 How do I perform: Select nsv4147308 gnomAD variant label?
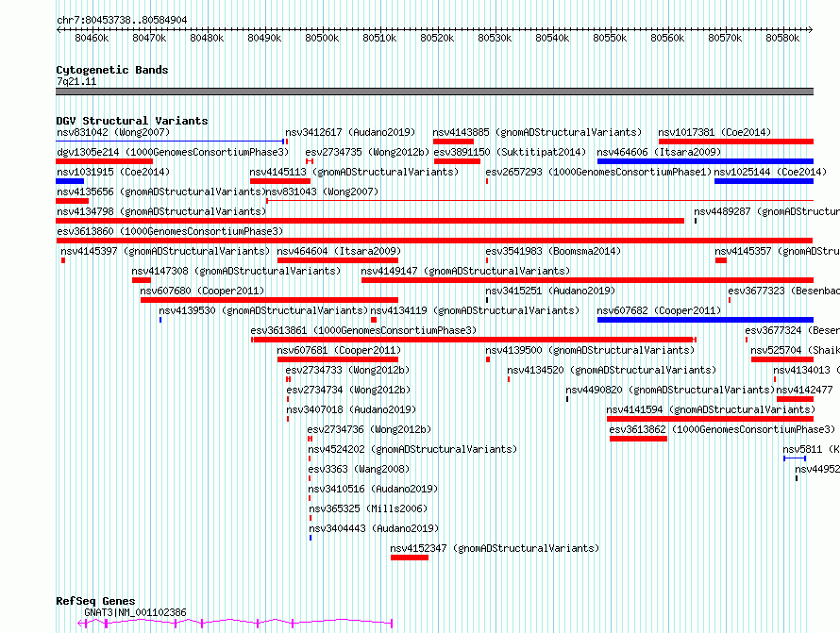236,271
